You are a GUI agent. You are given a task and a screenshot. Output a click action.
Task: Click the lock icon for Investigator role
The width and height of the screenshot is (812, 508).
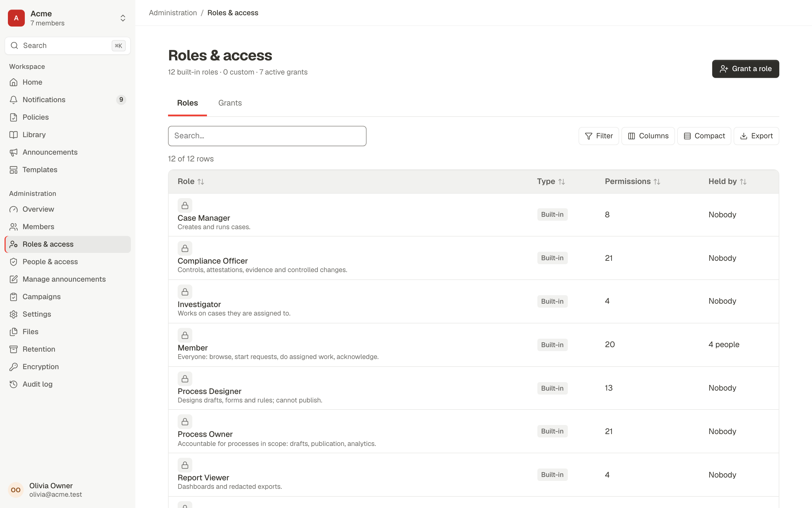point(185,292)
